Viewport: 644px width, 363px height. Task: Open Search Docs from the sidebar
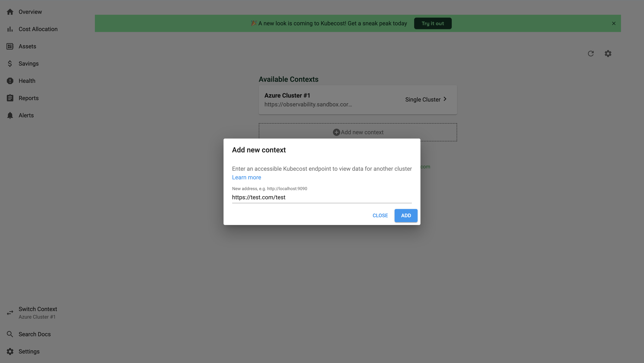34,334
